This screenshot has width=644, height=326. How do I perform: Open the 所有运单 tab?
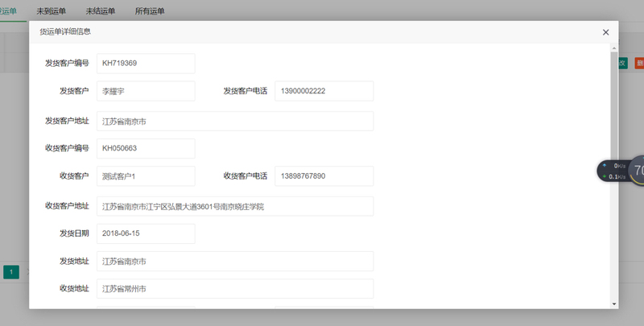coord(150,11)
